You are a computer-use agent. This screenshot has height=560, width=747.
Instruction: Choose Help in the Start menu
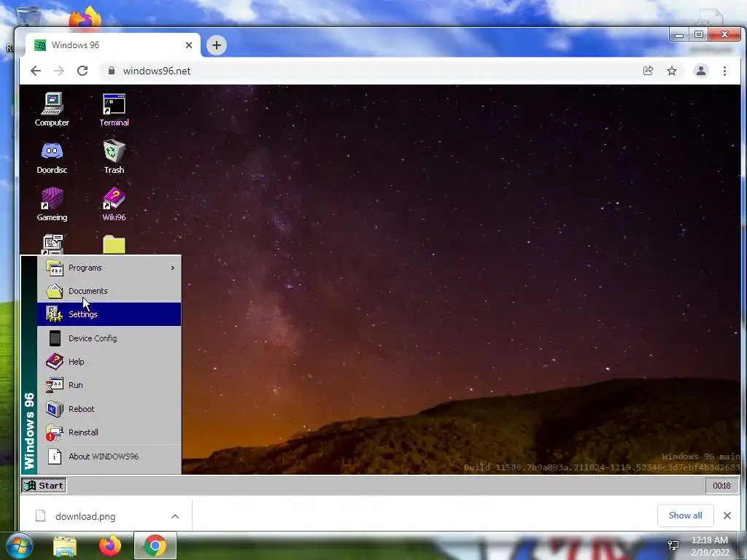point(109,362)
